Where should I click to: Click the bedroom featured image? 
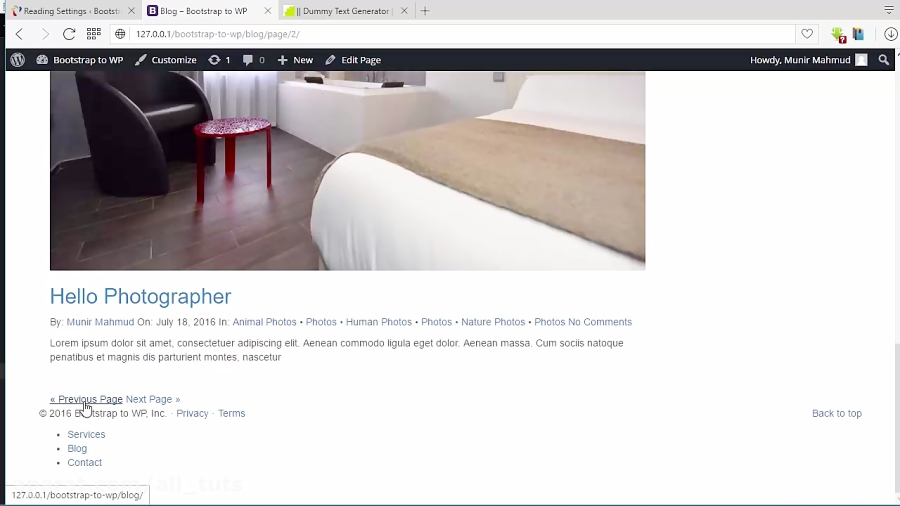(x=347, y=170)
